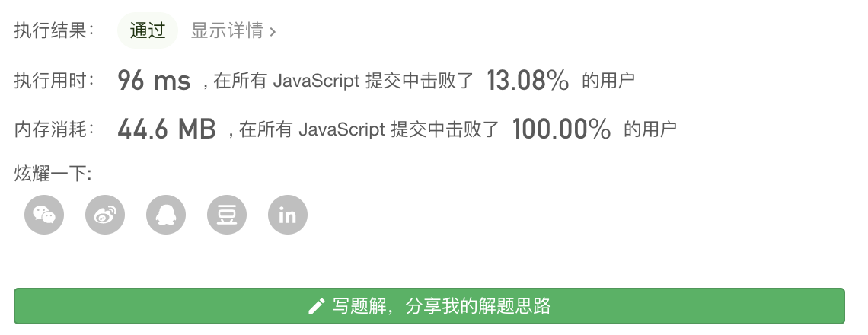
Task: Select the 44.6 MB memory value
Action: [x=167, y=129]
